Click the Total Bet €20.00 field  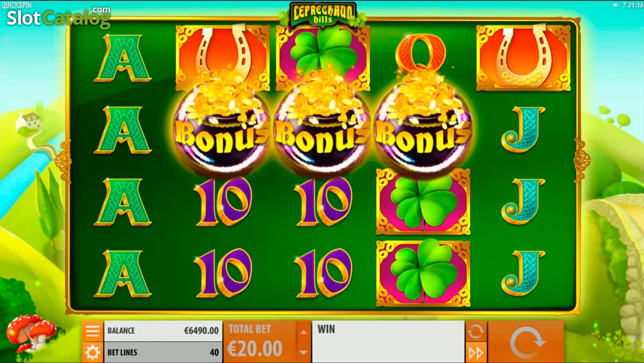click(260, 342)
